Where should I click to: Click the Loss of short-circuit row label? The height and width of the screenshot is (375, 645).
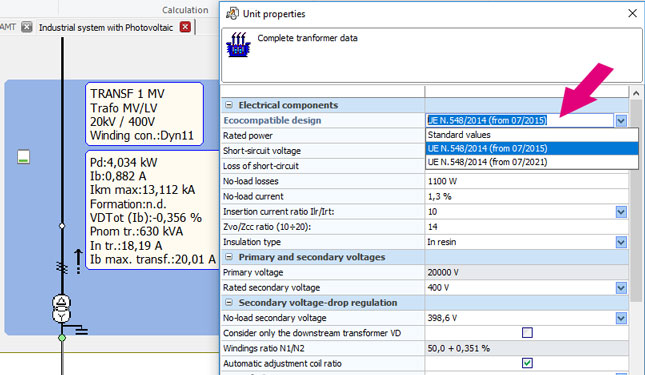261,166
